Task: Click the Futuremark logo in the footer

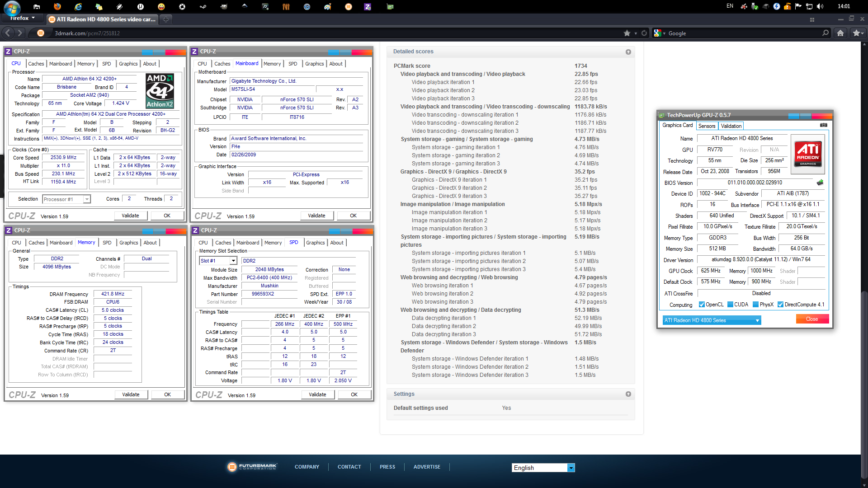Action: point(252,467)
